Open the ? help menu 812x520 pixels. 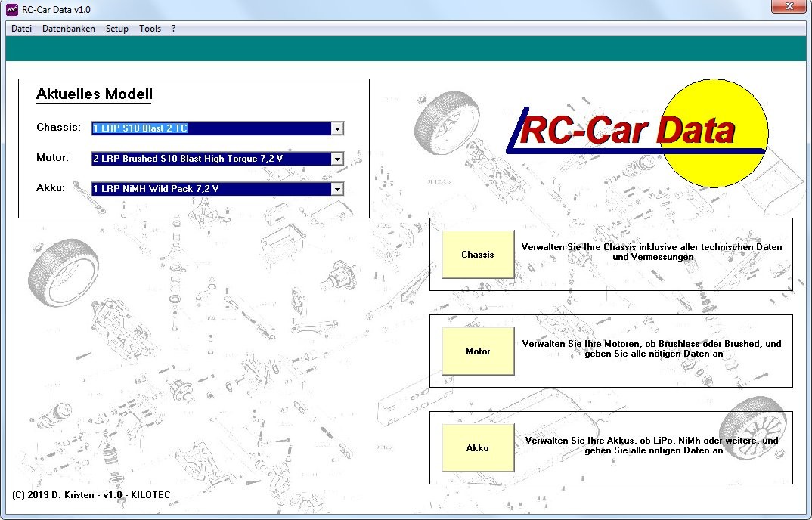(172, 29)
